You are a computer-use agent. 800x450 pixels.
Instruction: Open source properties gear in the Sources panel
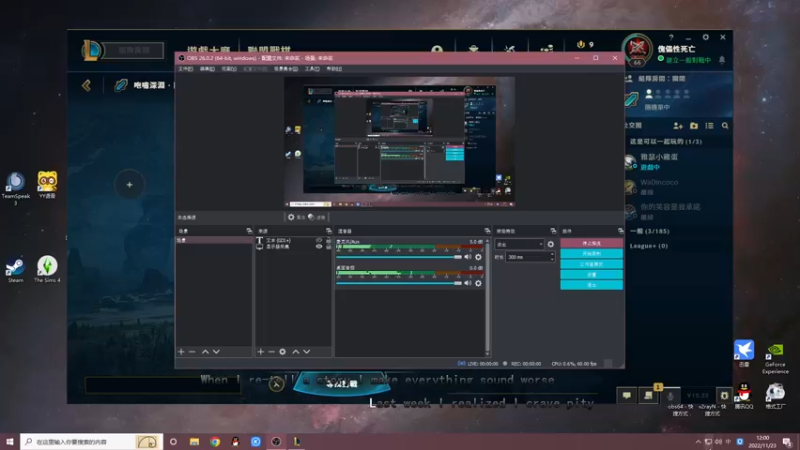tap(283, 352)
